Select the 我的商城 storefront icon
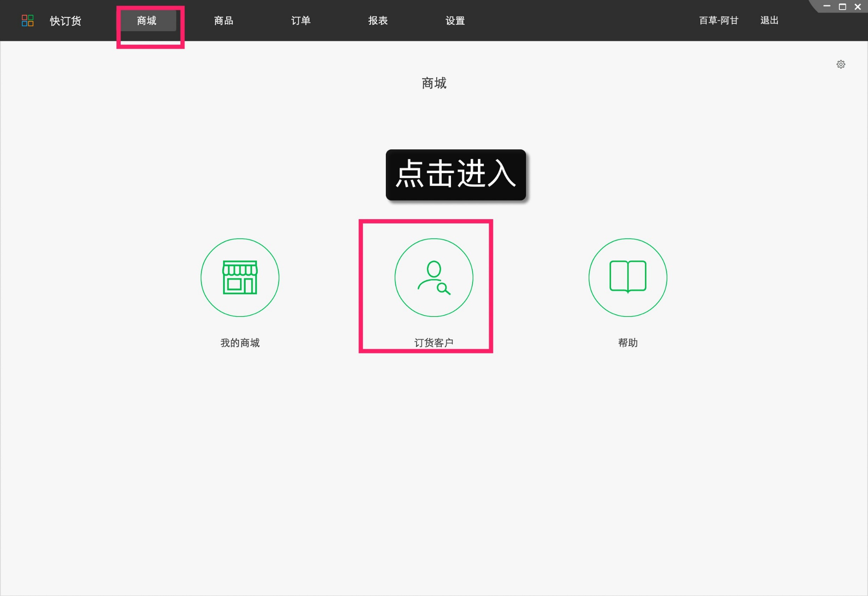The width and height of the screenshot is (868, 596). [239, 277]
